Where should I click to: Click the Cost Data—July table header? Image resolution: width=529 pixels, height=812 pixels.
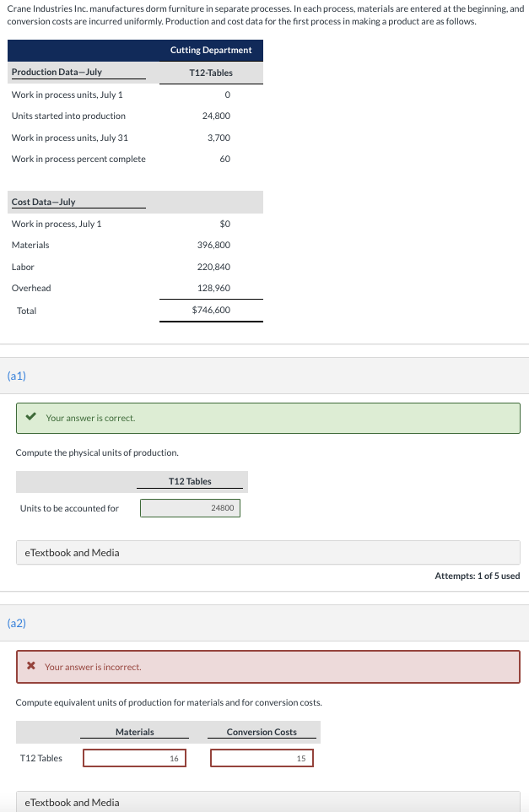click(x=43, y=202)
